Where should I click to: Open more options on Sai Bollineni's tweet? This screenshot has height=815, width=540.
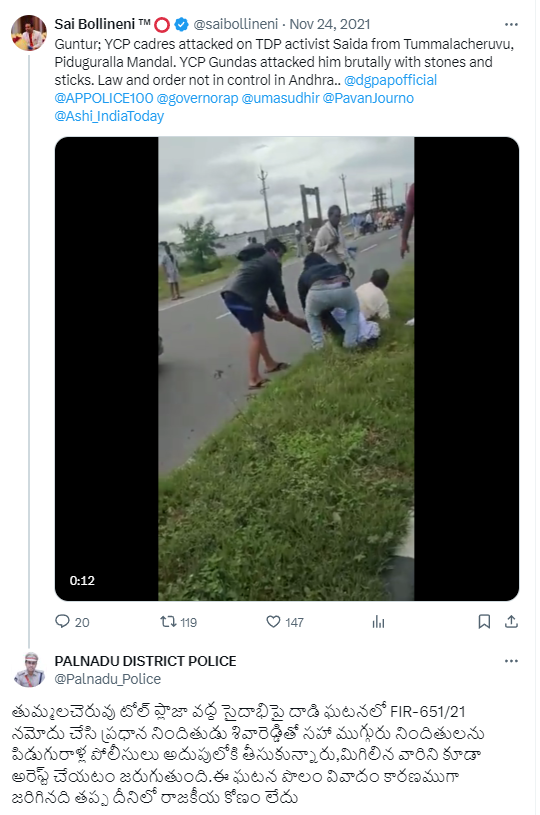511,24
